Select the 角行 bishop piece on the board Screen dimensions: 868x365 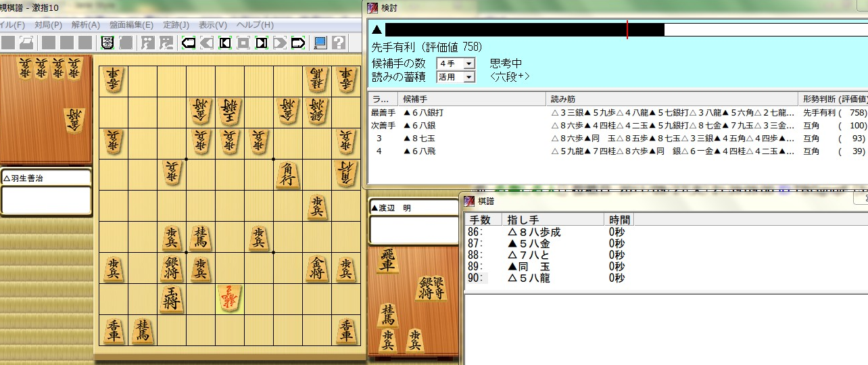(x=288, y=174)
